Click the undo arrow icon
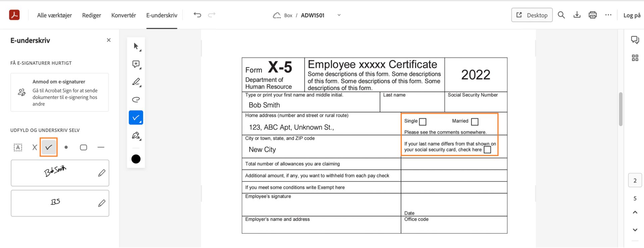This screenshot has height=248, width=644. tap(197, 15)
